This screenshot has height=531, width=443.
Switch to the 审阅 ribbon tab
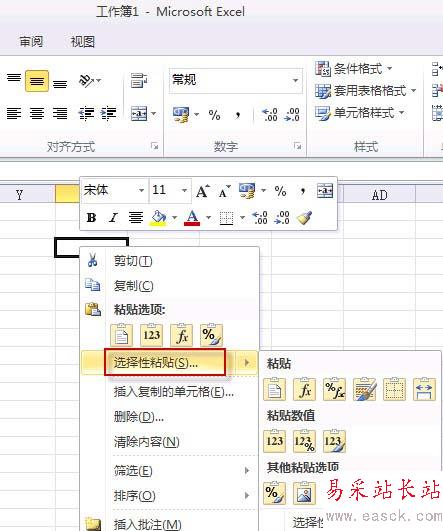click(31, 42)
